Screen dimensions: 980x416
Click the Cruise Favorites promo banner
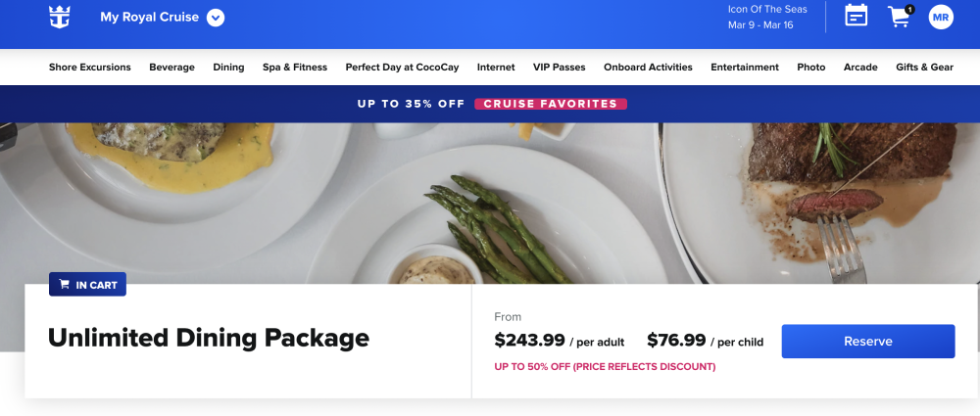[x=551, y=104]
